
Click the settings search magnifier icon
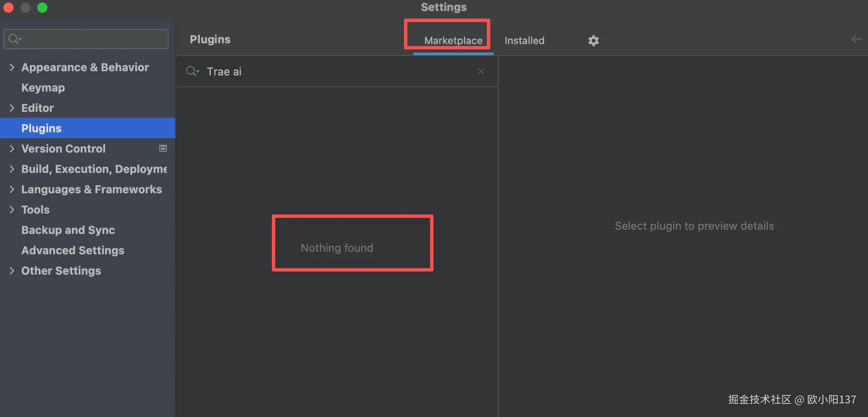click(x=14, y=39)
